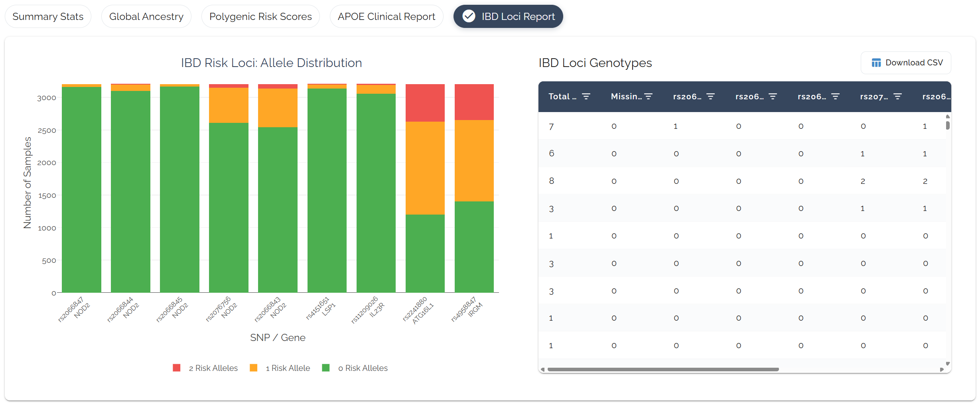Click the IBD Loci Genotypes heading

click(595, 63)
